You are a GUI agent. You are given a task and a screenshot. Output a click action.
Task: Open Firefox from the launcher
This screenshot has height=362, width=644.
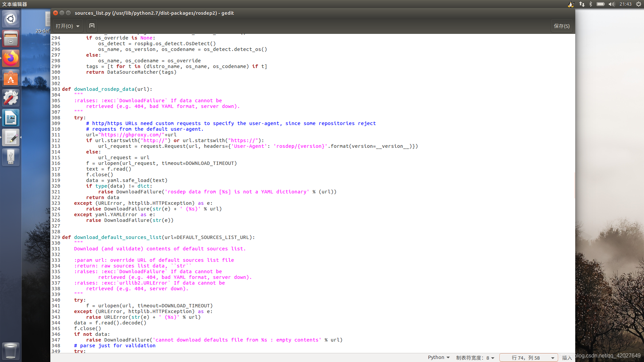[11, 59]
